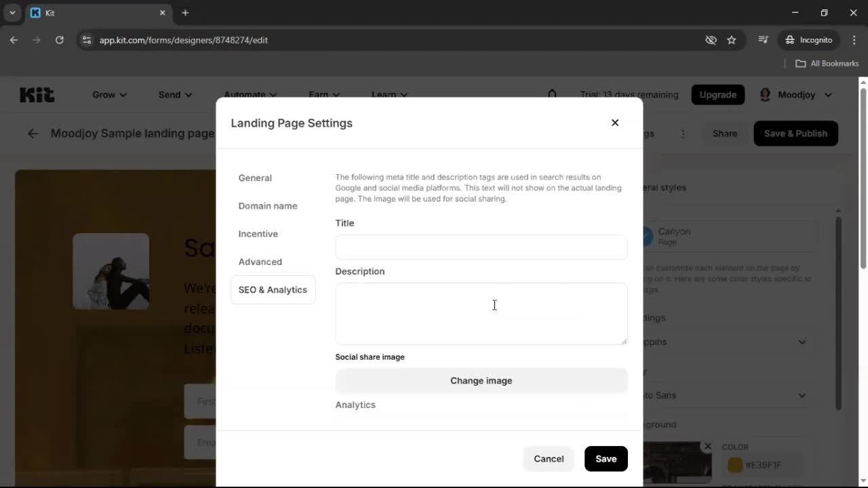Click the kebab menu next to Share
Viewport: 868px width, 488px height.
click(683, 134)
